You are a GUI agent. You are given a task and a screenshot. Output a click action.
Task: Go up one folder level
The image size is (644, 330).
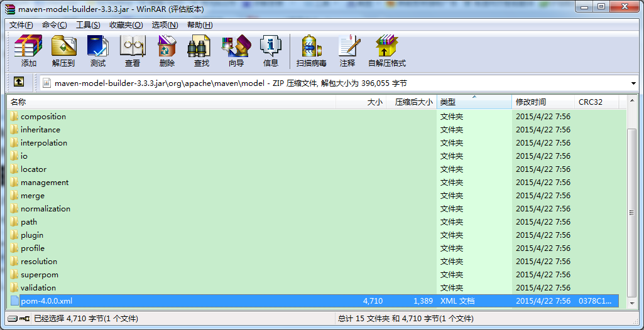[18, 82]
